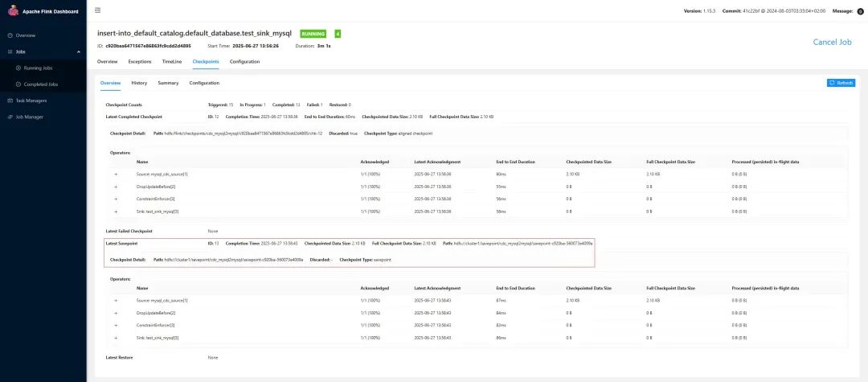Expand DropUpdateBefore row with 55ms duration

click(116, 187)
